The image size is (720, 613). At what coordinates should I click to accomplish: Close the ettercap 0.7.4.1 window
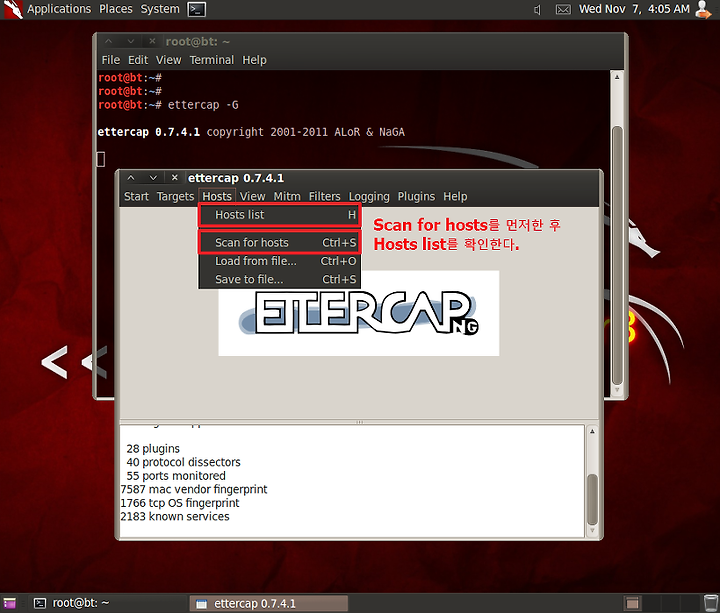coord(174,178)
